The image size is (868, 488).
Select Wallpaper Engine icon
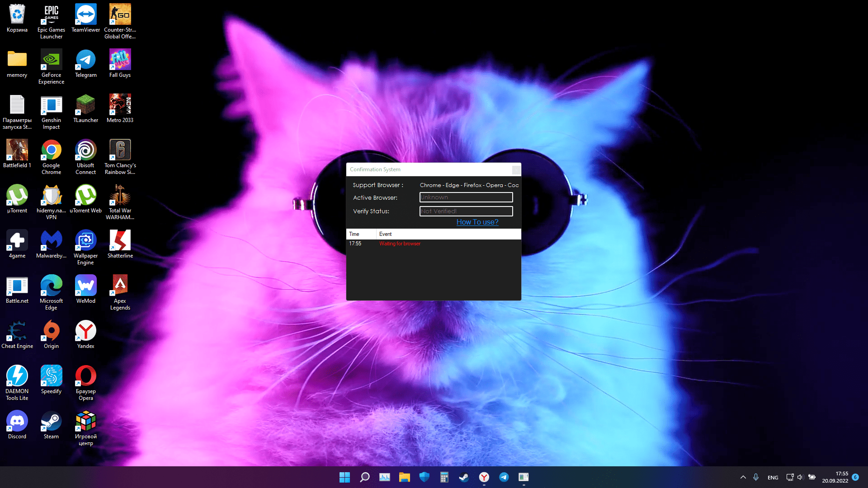tap(85, 248)
